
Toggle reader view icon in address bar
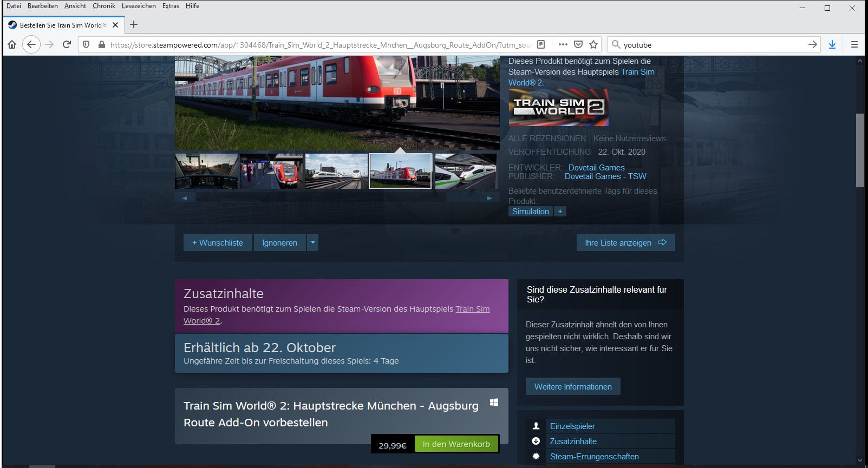540,44
